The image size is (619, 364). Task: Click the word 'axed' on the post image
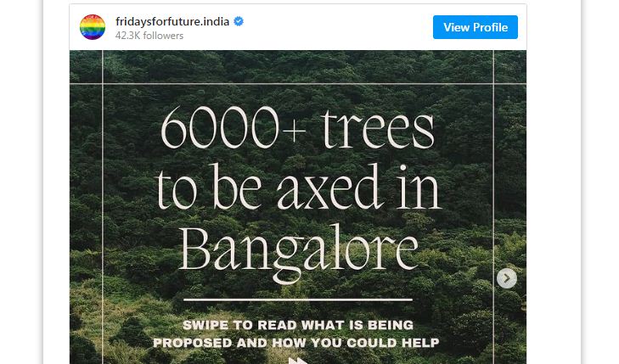point(330,187)
